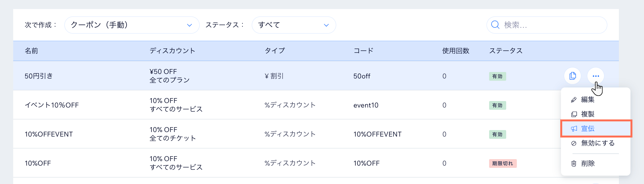The image size is (644, 184).
Task: Choose 複製 in the actions menu
Action: (588, 114)
